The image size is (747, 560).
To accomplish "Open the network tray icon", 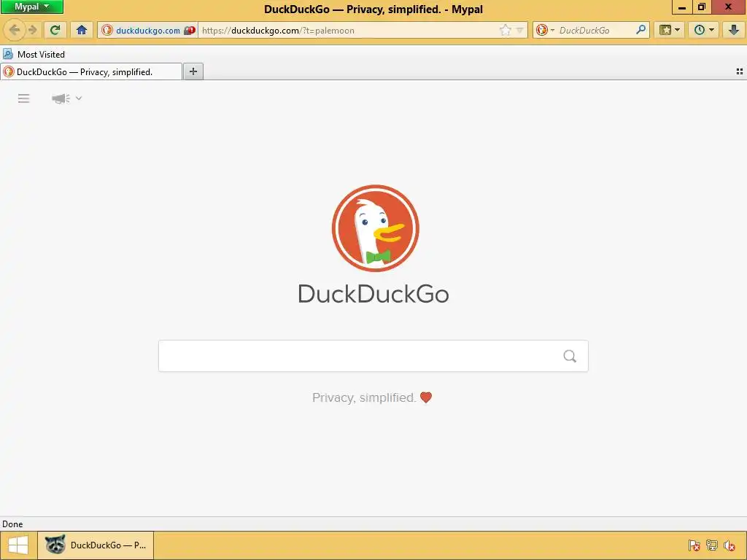I will click(x=712, y=545).
